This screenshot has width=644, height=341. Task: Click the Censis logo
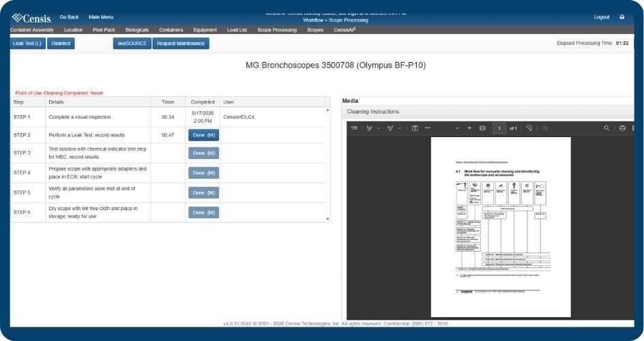point(31,18)
